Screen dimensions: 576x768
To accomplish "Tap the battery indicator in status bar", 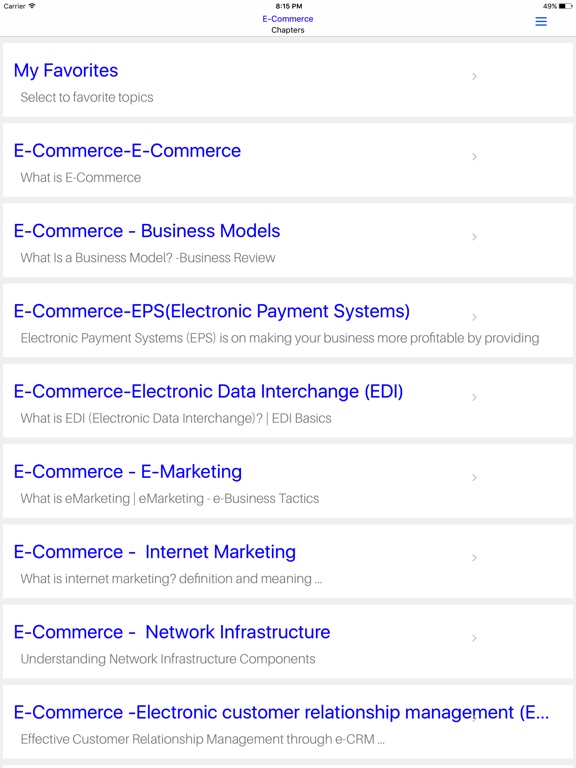I will coord(565,6).
